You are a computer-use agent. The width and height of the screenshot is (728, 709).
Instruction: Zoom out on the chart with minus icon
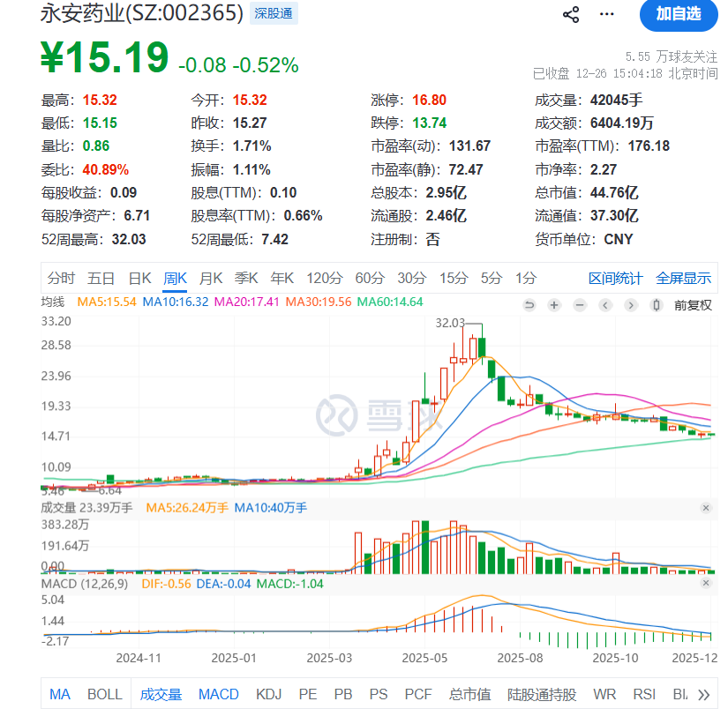pyautogui.click(x=579, y=304)
